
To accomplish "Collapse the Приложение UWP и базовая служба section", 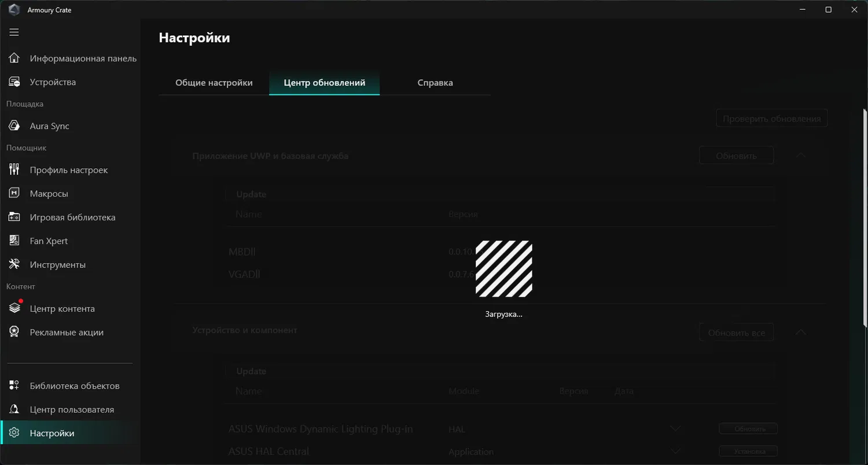I will 801,156.
